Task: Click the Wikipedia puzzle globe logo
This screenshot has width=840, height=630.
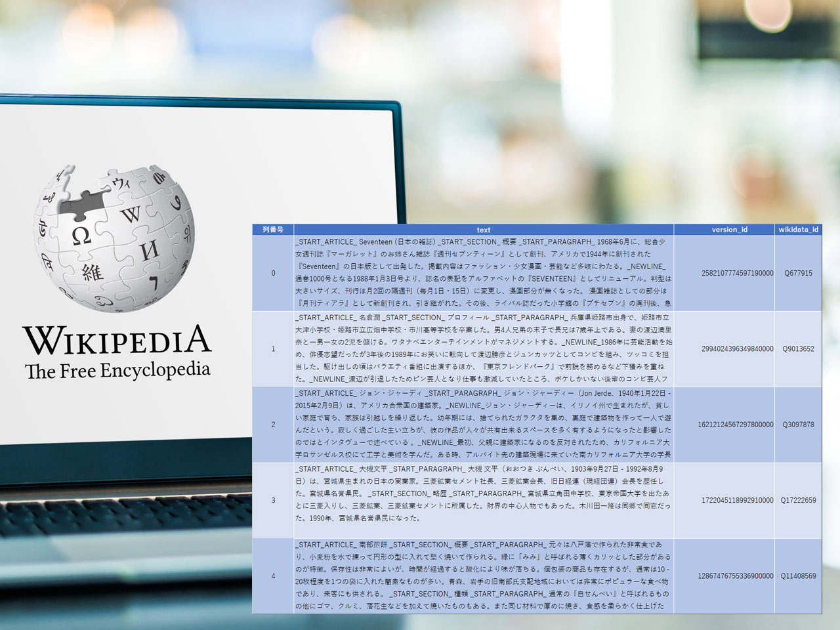Action: [114, 238]
